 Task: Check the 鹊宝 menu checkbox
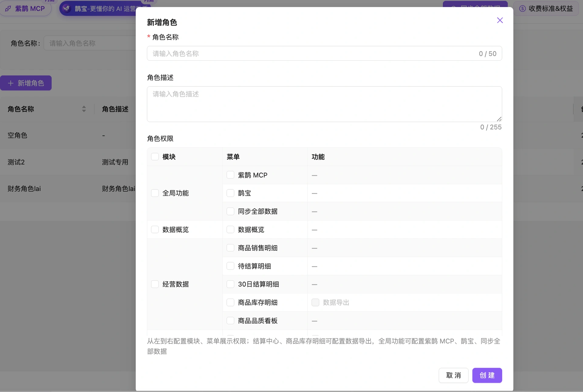point(230,193)
